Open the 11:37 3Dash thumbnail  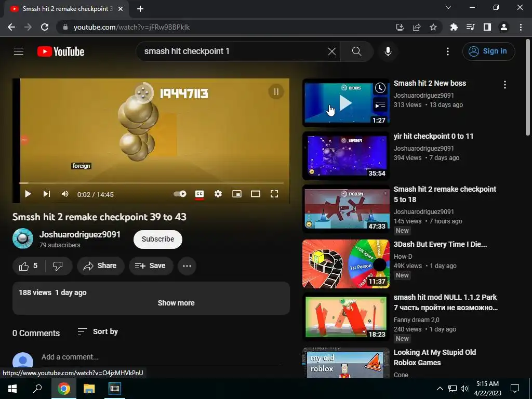tap(345, 263)
